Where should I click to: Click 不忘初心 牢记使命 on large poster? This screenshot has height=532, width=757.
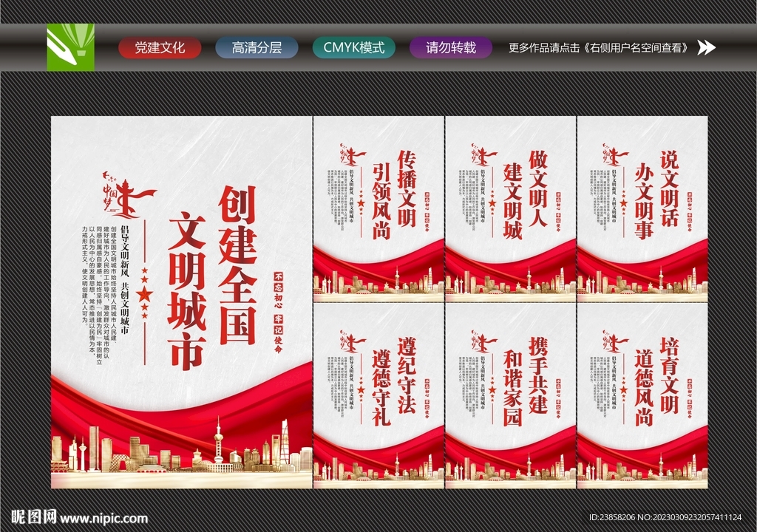pos(279,311)
